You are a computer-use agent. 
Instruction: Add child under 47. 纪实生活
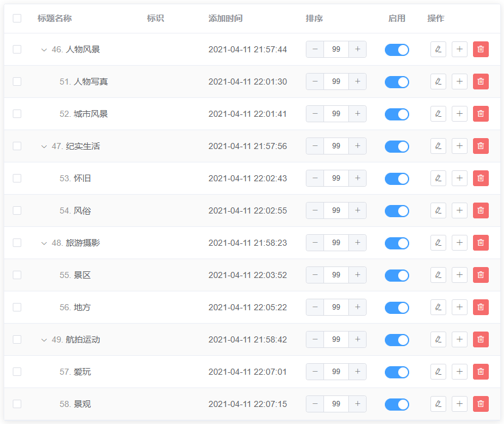coord(460,146)
